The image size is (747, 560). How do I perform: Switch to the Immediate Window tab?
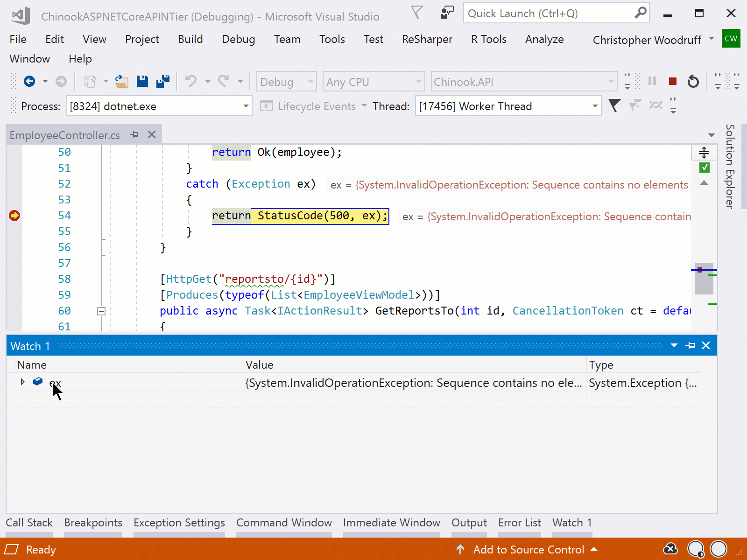tap(391, 523)
